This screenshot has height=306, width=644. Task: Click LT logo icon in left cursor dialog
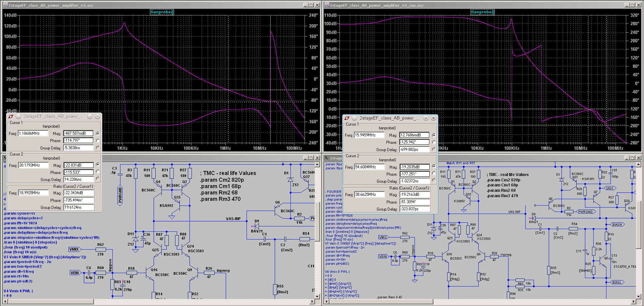(11, 116)
